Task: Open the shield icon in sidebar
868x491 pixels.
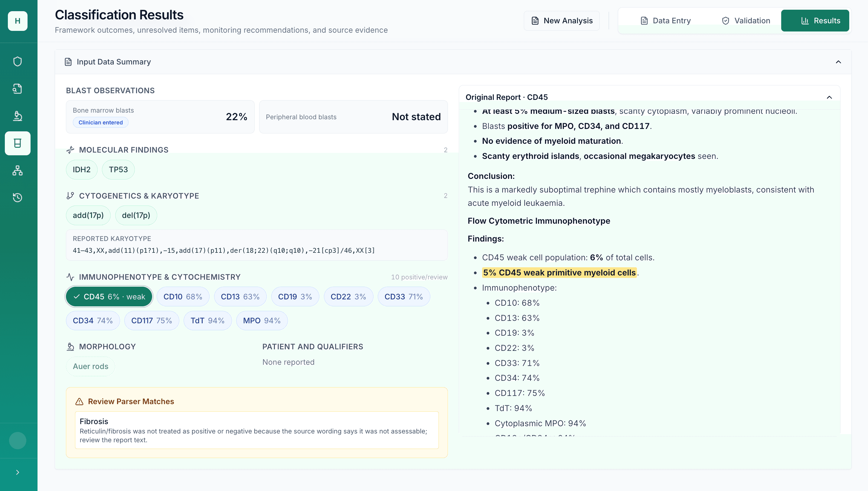Action: click(18, 62)
